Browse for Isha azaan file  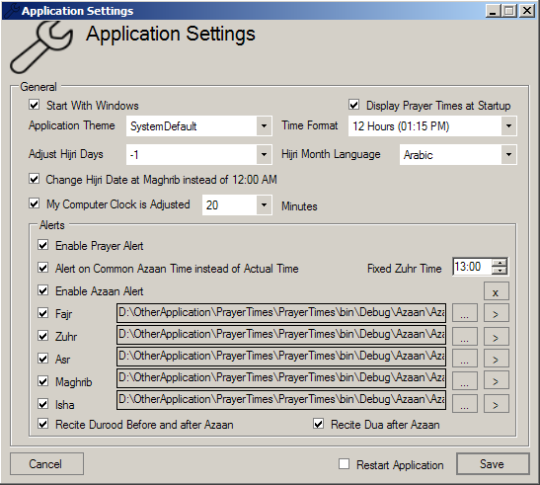tap(465, 404)
